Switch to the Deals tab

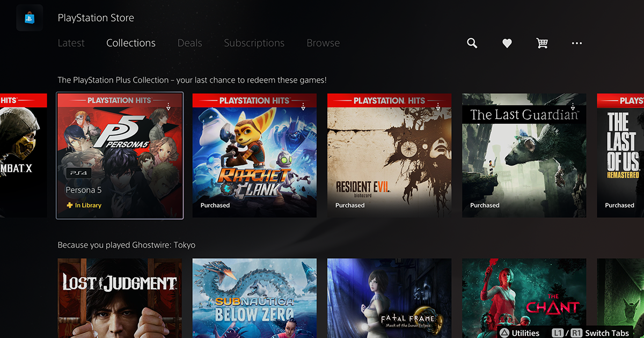click(x=189, y=43)
